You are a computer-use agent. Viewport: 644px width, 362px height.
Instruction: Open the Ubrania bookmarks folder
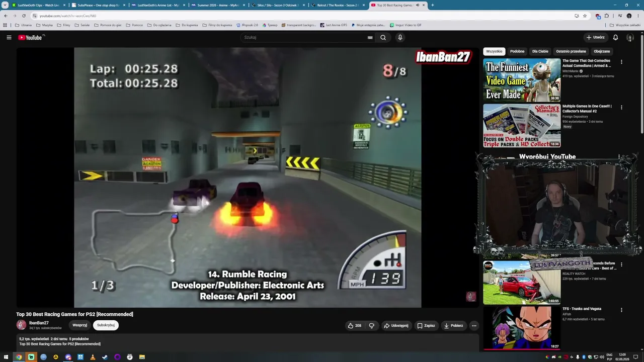[x=23, y=25]
